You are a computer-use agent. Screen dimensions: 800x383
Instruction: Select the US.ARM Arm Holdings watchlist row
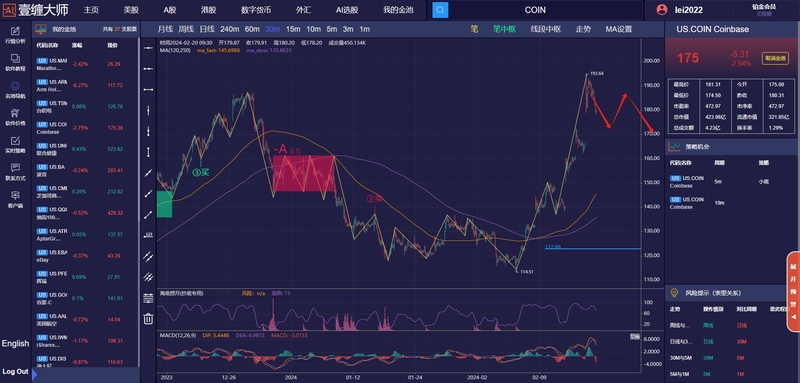pyautogui.click(x=86, y=85)
